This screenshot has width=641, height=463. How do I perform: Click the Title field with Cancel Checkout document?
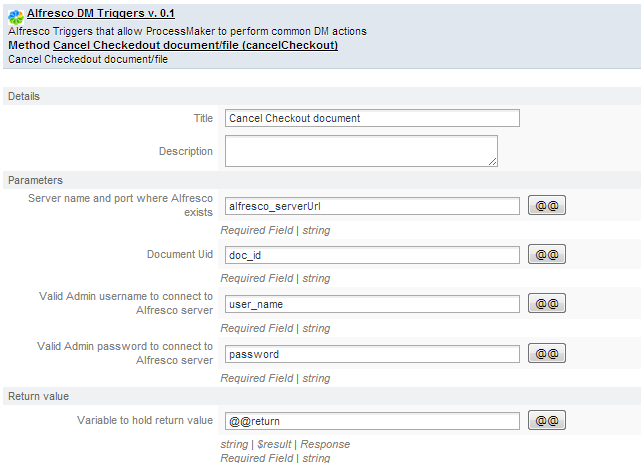coord(372,118)
